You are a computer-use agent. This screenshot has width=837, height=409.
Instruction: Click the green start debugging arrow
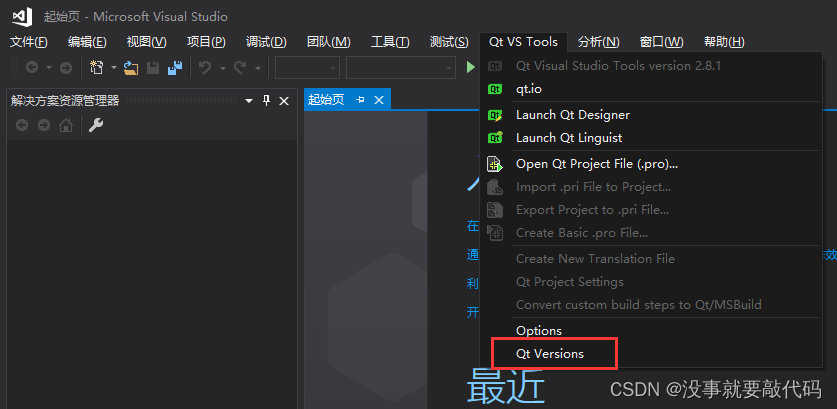coord(470,67)
